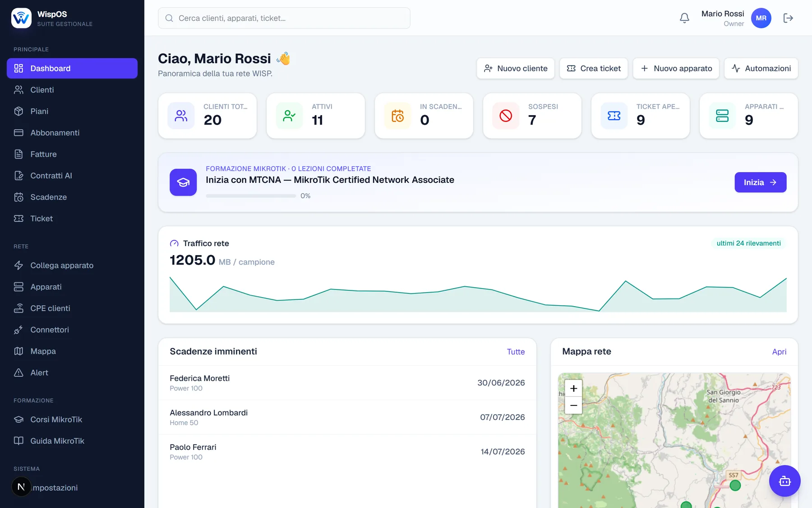Click the Mario Rossi user name
The image size is (812, 508).
pos(723,14)
